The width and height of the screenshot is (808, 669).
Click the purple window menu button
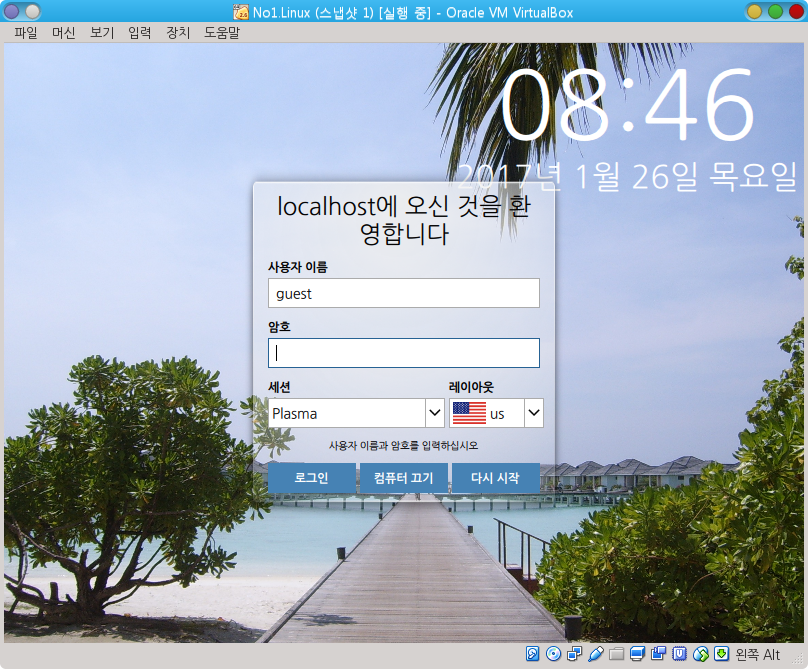click(11, 11)
